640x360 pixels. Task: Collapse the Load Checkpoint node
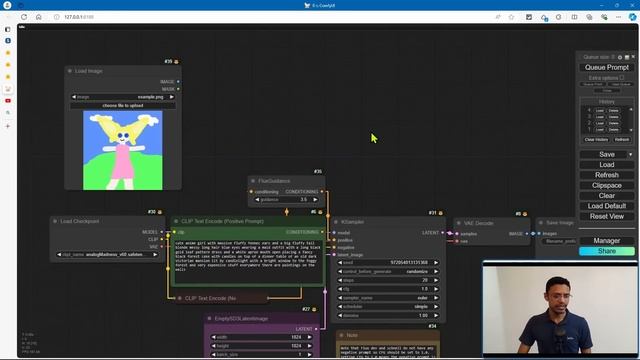point(55,221)
